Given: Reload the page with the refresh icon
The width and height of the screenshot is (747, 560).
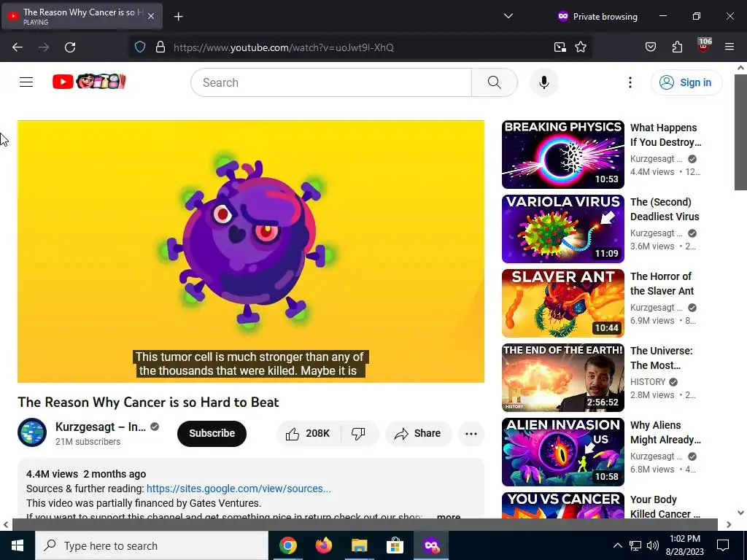Looking at the screenshot, I should click(x=70, y=47).
